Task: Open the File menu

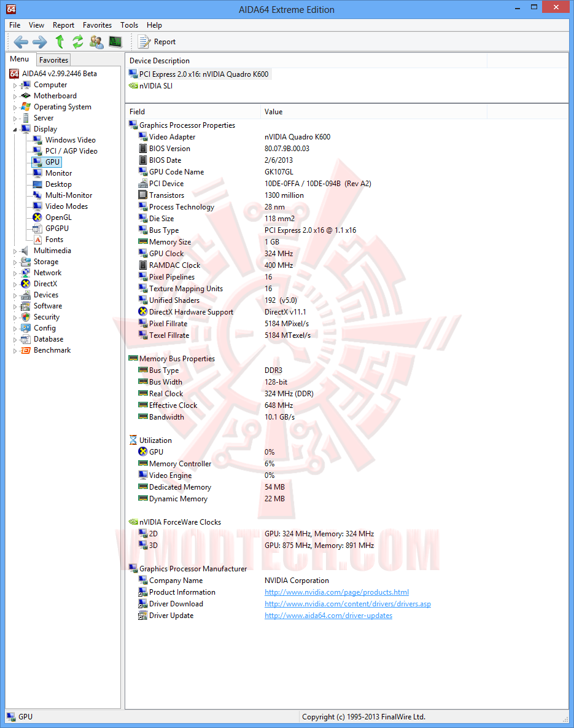Action: pyautogui.click(x=15, y=25)
